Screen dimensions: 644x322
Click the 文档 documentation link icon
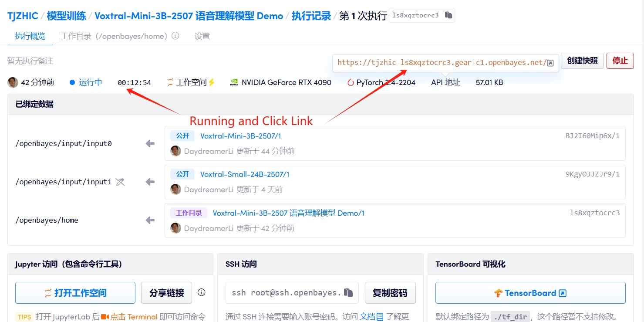[x=380, y=317]
